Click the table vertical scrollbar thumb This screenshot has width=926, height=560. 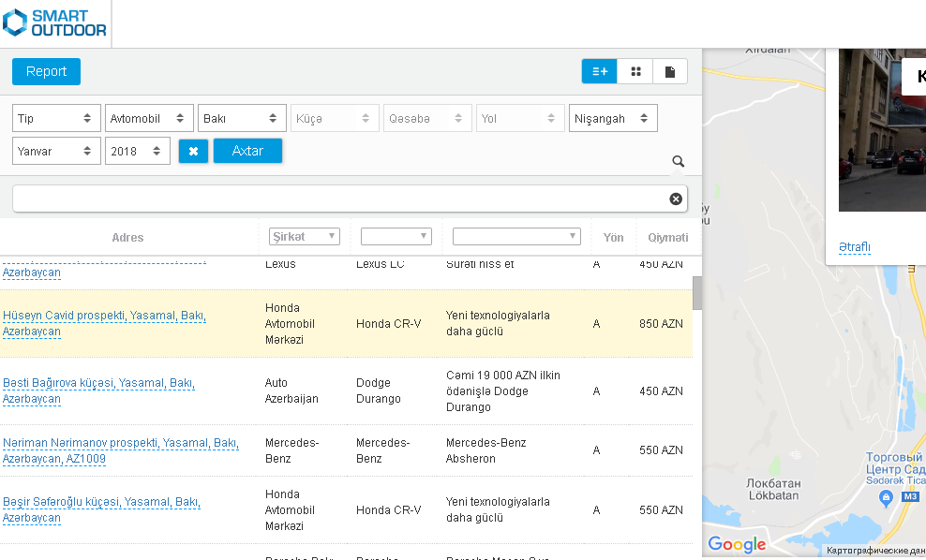coord(697,293)
